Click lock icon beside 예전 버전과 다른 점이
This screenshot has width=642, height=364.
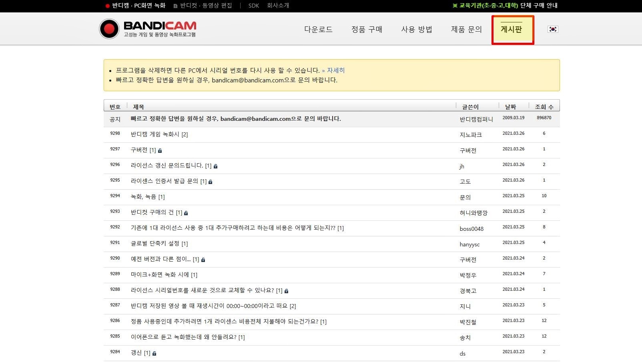[x=203, y=260]
